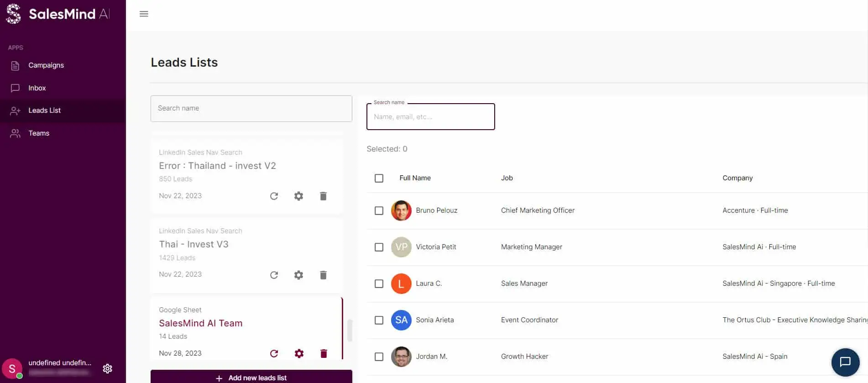This screenshot has width=868, height=383.
Task: Open account settings gear in sidebar
Action: 108,368
